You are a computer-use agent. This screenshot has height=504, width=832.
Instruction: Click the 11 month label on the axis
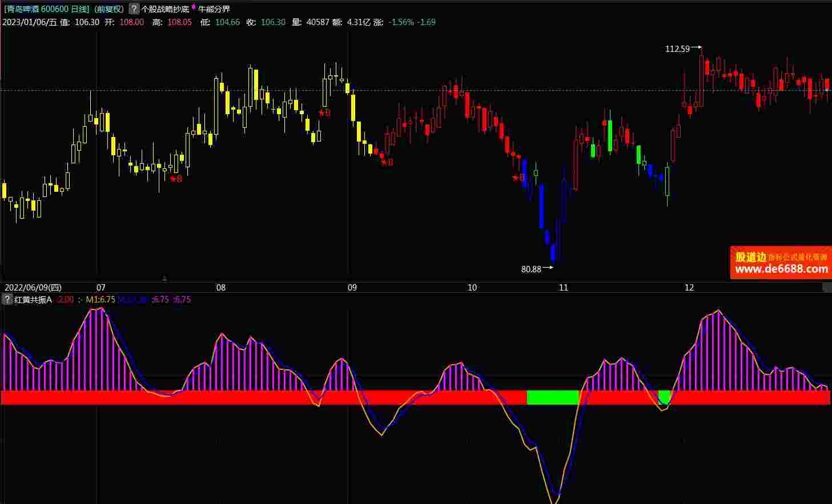(564, 287)
